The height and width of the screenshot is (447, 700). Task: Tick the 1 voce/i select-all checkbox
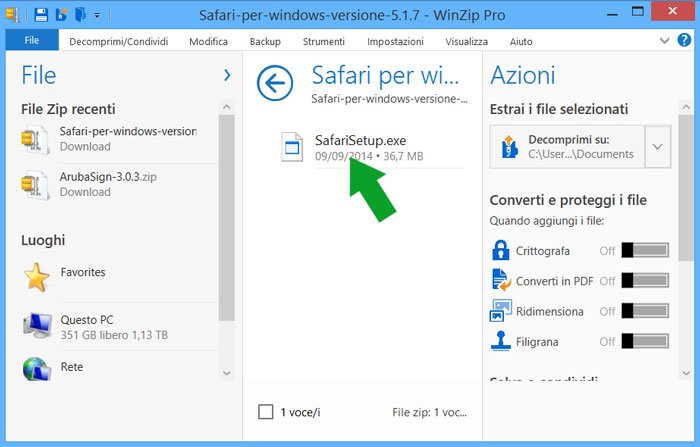tap(266, 412)
